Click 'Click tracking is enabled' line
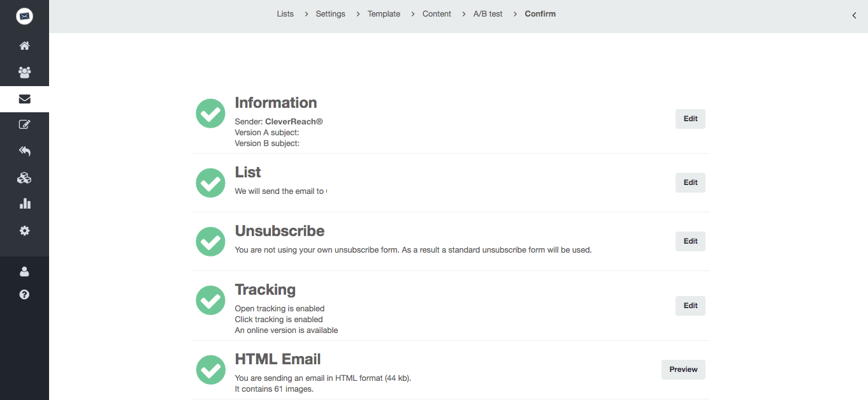The height and width of the screenshot is (400, 868). click(278, 320)
